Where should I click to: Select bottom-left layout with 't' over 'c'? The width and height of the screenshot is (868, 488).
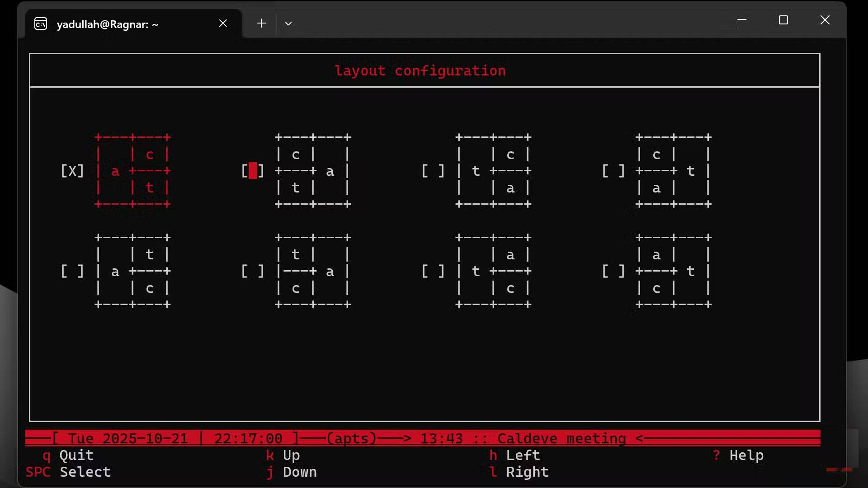(132, 271)
